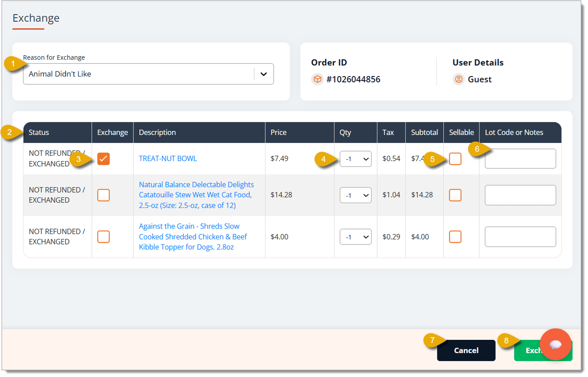Click status text in Against the Grain row
The width and height of the screenshot is (588, 377).
(x=57, y=237)
